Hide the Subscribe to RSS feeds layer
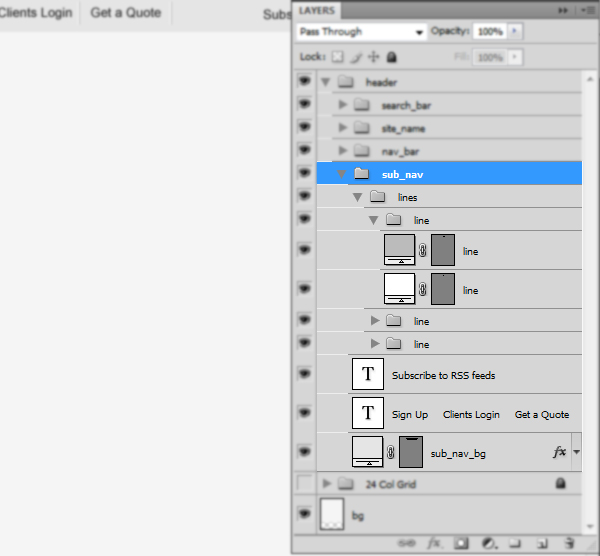The height and width of the screenshot is (556, 600). coord(305,373)
